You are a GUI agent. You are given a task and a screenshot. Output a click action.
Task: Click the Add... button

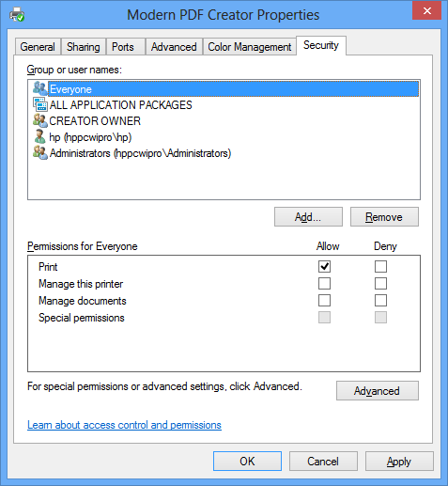point(308,217)
